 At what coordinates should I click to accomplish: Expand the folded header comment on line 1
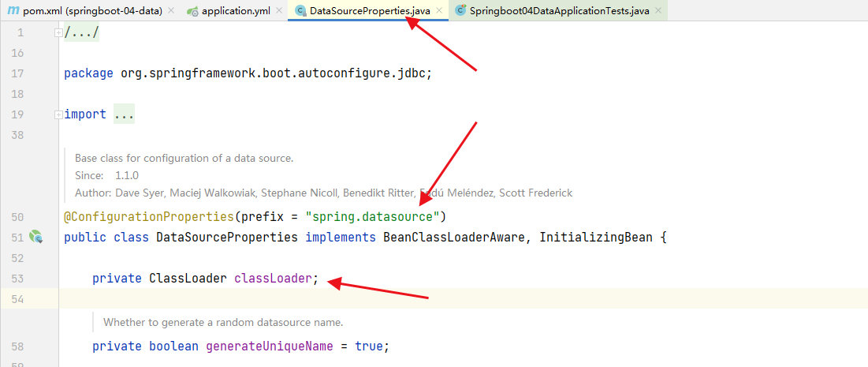tap(58, 32)
